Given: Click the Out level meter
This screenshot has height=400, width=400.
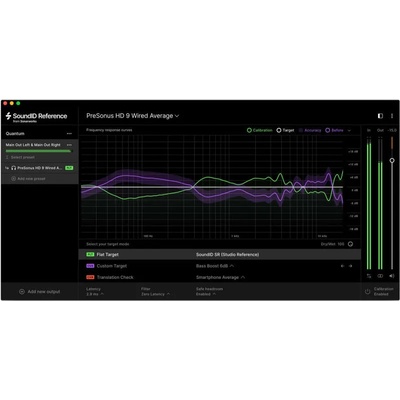Looking at the screenshot, I should click(380, 204).
